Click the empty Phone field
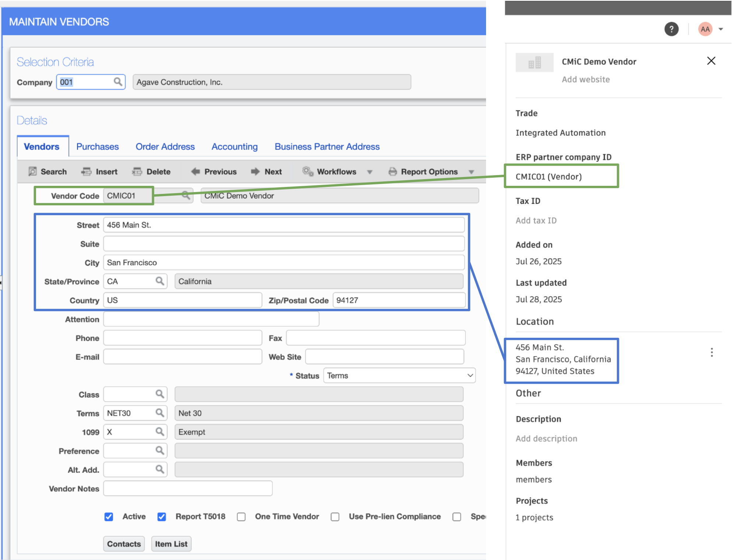 [183, 338]
